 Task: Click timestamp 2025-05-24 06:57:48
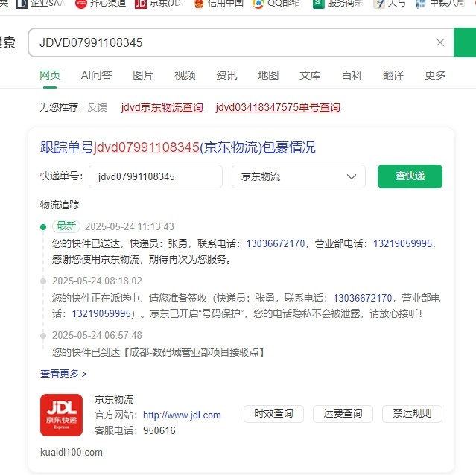pos(97,335)
